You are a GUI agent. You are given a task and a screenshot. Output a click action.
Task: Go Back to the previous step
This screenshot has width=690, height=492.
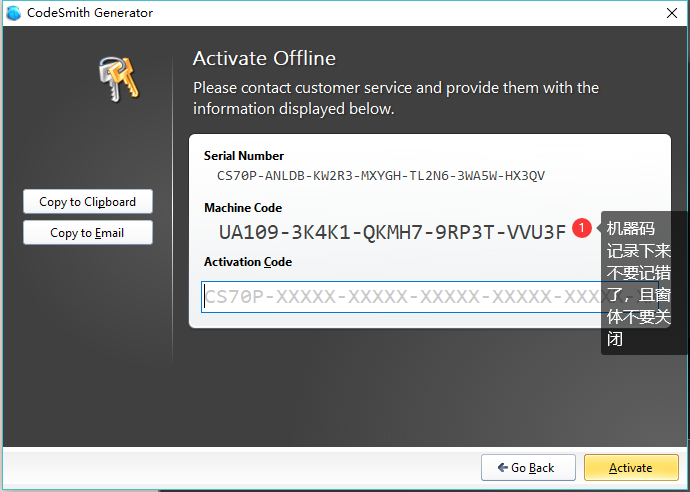click(x=528, y=467)
